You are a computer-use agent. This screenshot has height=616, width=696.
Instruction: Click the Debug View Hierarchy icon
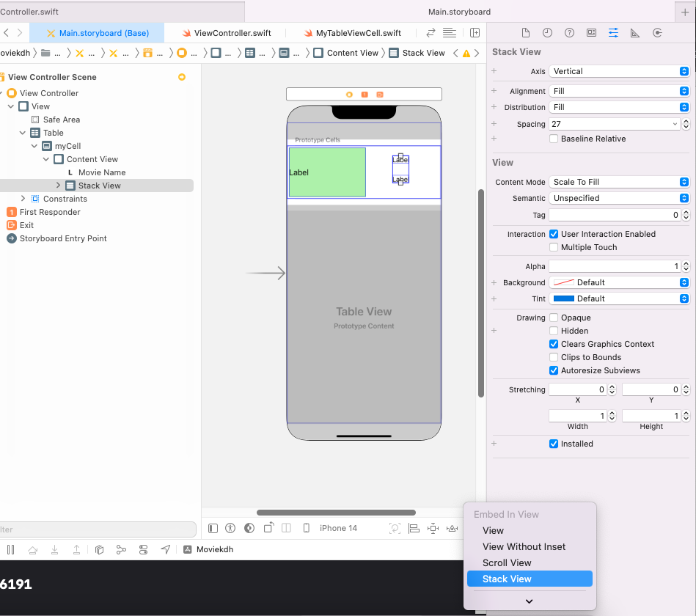(x=99, y=550)
